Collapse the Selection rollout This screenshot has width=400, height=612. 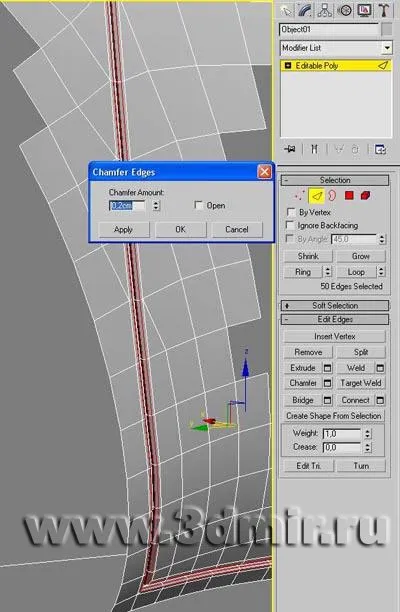(x=335, y=180)
